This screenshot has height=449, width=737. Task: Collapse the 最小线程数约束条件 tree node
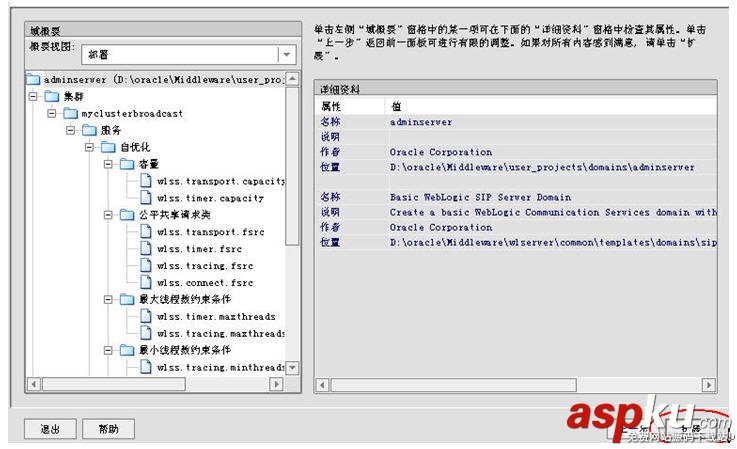pyautogui.click(x=108, y=350)
